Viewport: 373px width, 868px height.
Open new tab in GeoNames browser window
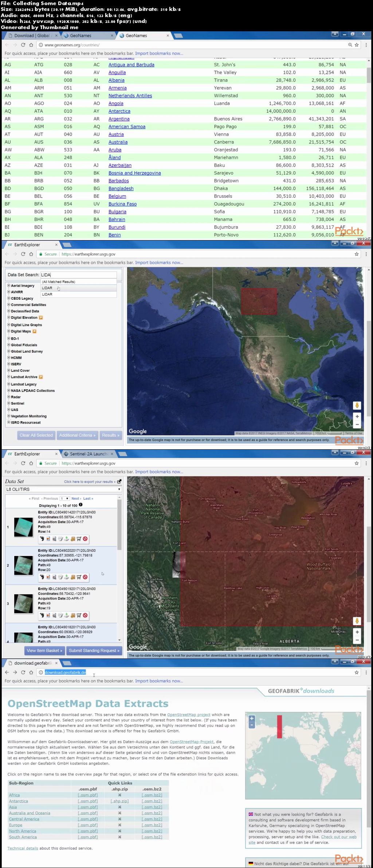pyautogui.click(x=178, y=36)
